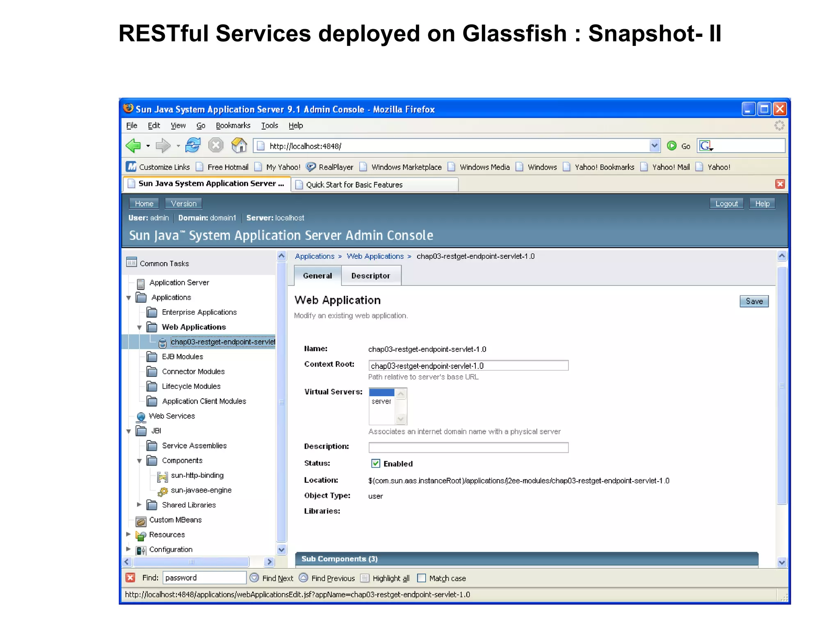Open the Back button history dropdown
This screenshot has width=840, height=630.
pos(148,146)
